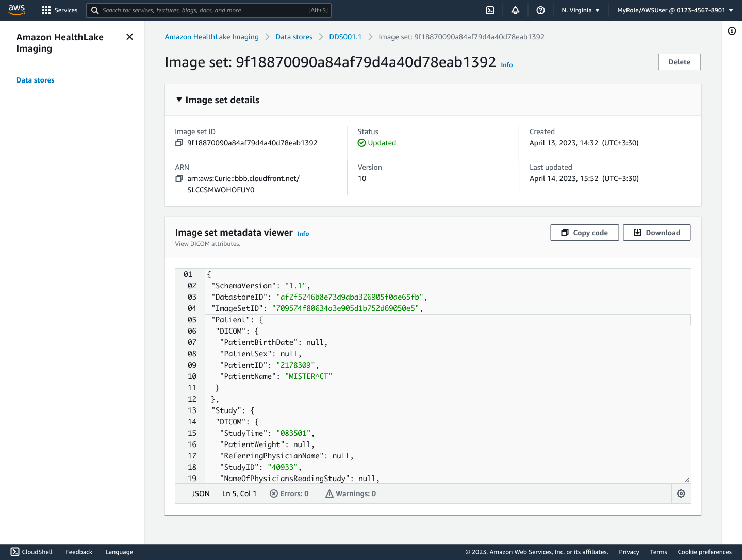Screen dimensions: 742x560
Task: Click the Ln 5, Col 1 cursor position
Action: 239,493
